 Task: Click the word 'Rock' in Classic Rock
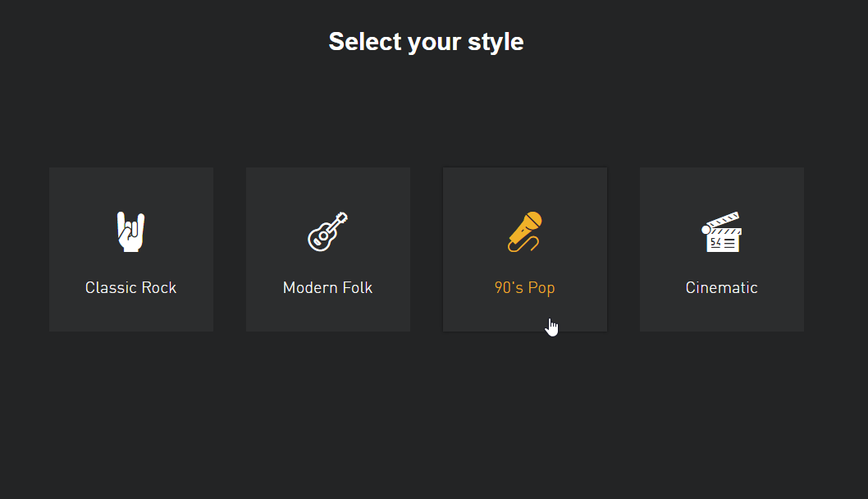[159, 287]
